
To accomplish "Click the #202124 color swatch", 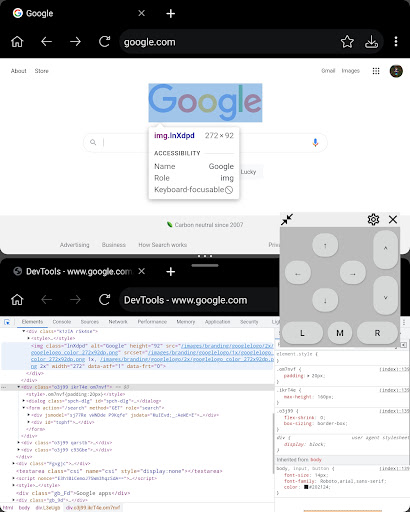I will click(306, 487).
